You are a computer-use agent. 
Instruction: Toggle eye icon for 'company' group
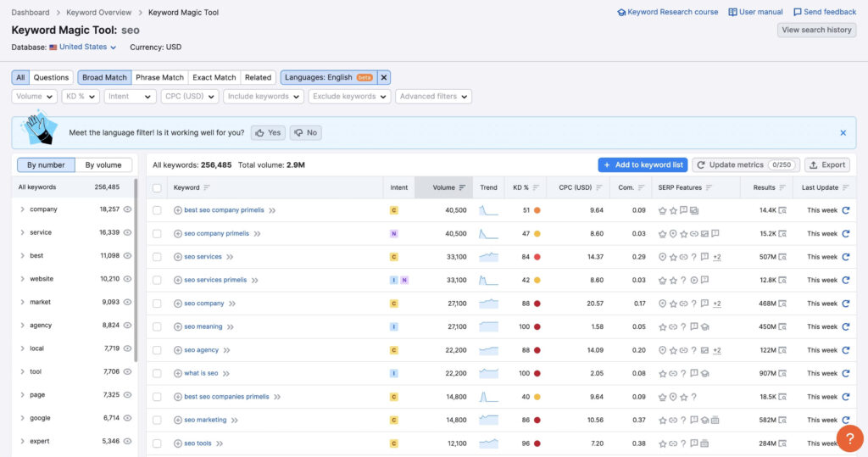pyautogui.click(x=127, y=209)
